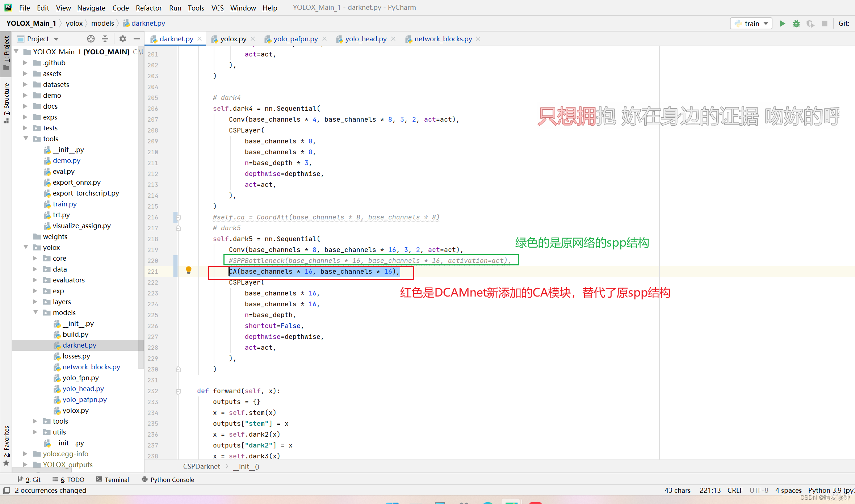Select losses.py in models folder
This screenshot has width=855, height=504.
76,356
